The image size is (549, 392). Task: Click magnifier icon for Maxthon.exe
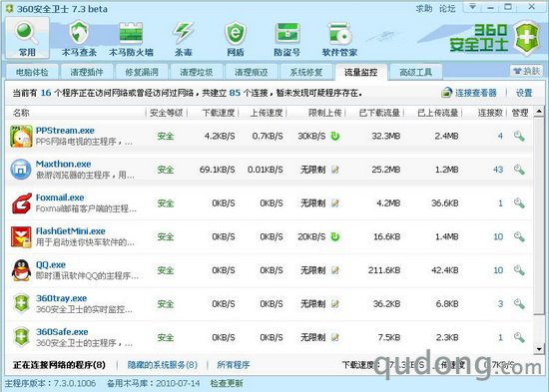coord(519,170)
